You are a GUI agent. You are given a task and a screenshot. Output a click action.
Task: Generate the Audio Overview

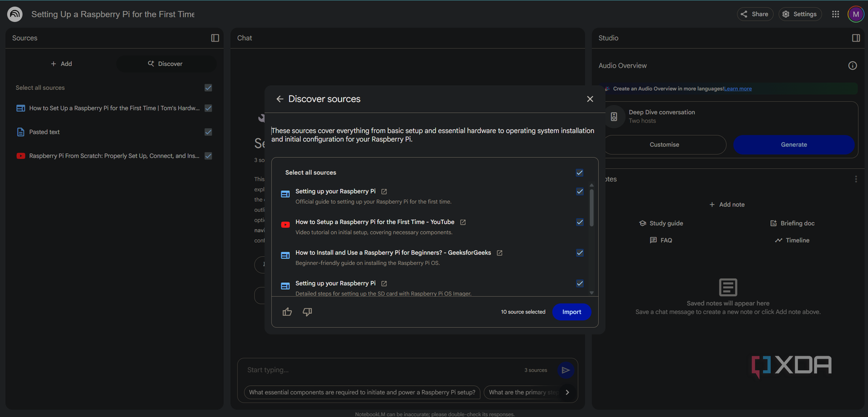794,145
